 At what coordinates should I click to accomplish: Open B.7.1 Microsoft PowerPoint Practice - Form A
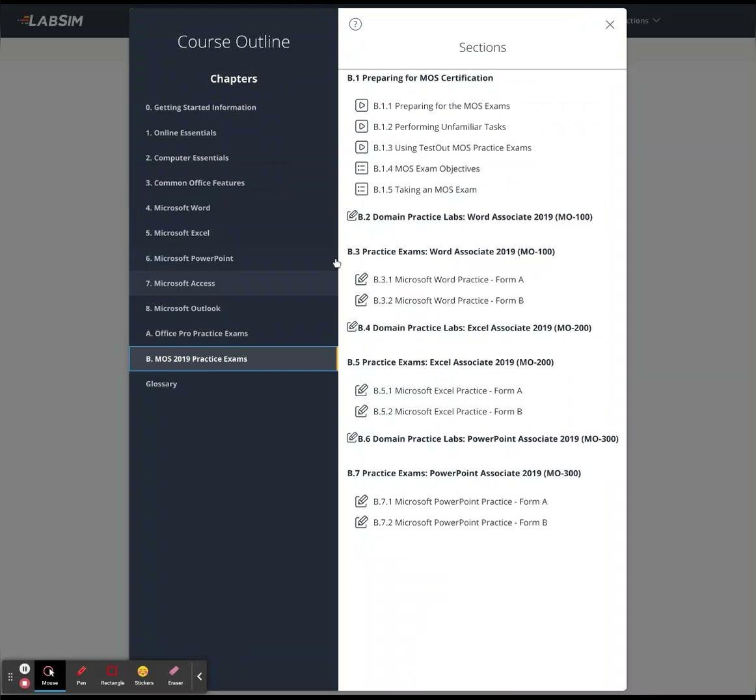[460, 502]
